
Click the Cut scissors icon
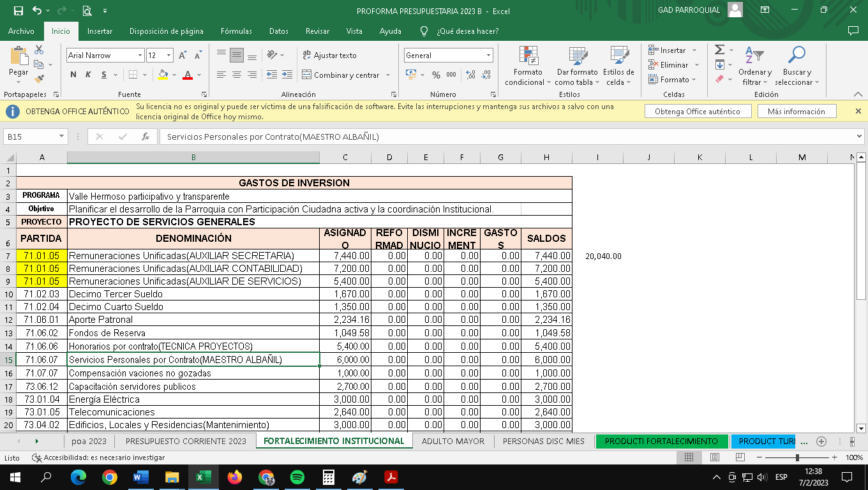tap(39, 50)
